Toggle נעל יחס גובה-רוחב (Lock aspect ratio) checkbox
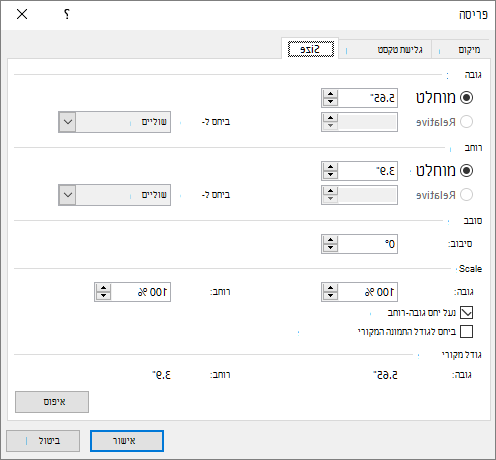This screenshot has width=496, height=460. 466,313
